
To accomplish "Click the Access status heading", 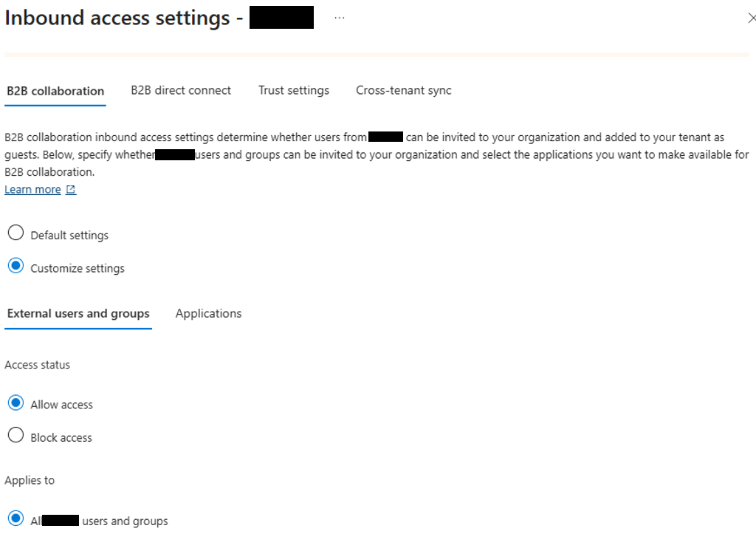I will [x=37, y=365].
